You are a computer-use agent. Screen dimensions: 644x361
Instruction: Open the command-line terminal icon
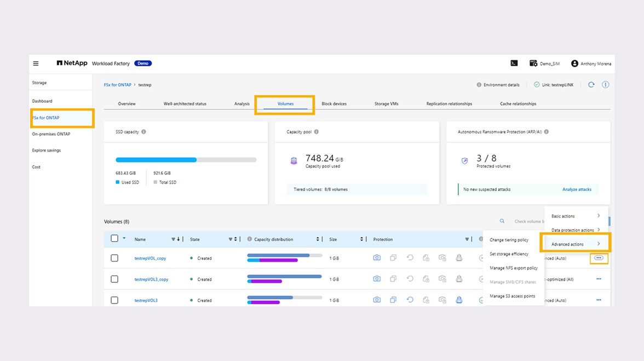coord(514,63)
